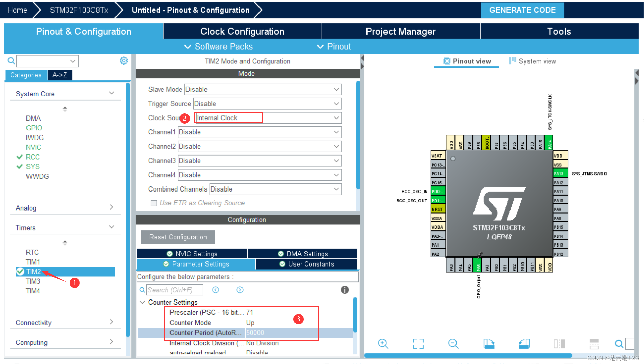The height and width of the screenshot is (364, 644).
Task: Click the pin search magnifier icon
Action: pyautogui.click(x=619, y=344)
